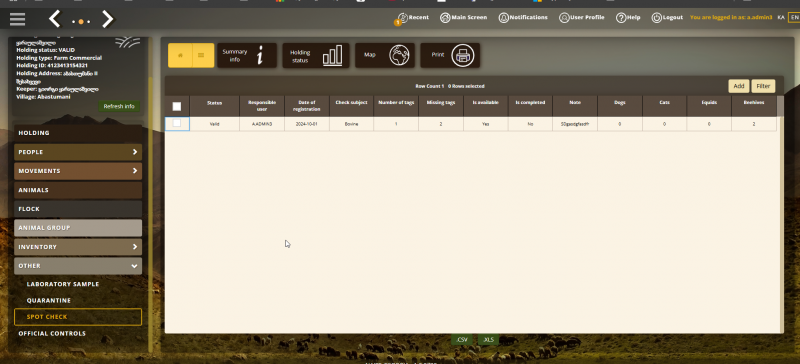
Task: Open the FLOCK menu item
Action: [78, 209]
